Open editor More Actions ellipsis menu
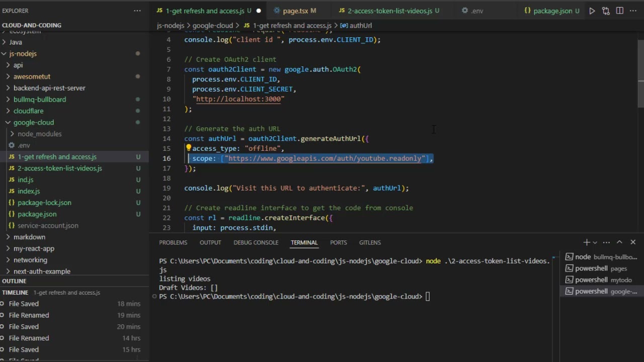The image size is (644, 362). click(633, 11)
